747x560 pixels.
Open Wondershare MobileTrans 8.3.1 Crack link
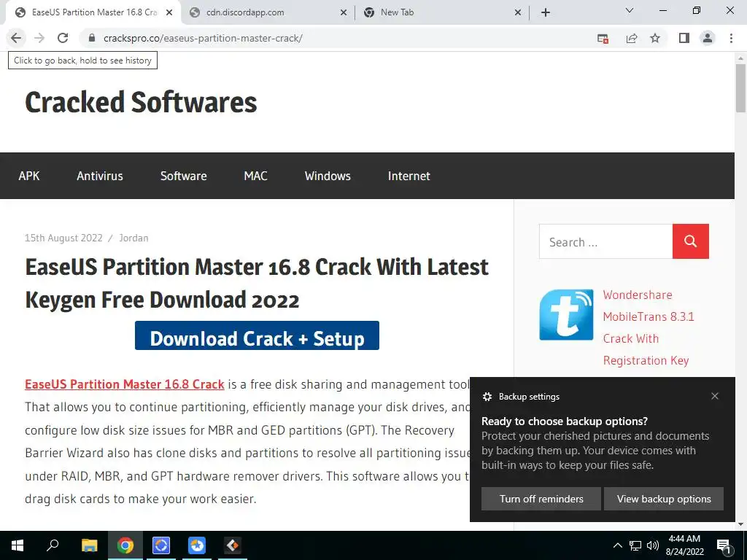[649, 327]
